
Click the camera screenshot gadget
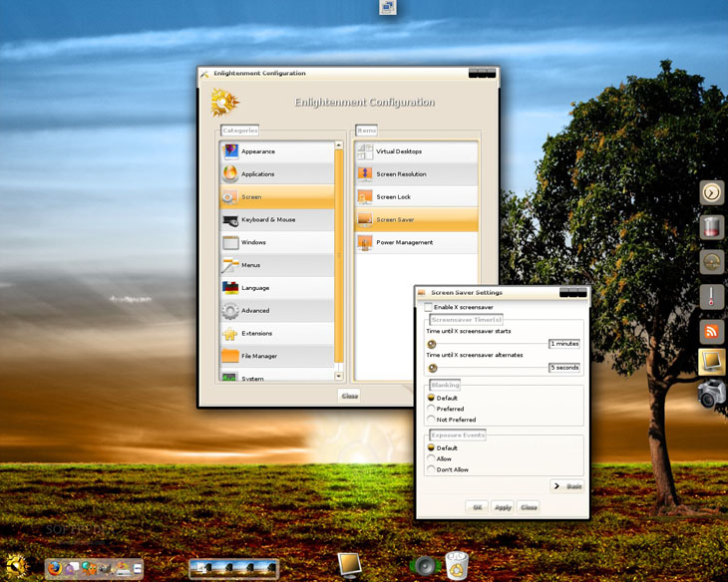(x=712, y=394)
